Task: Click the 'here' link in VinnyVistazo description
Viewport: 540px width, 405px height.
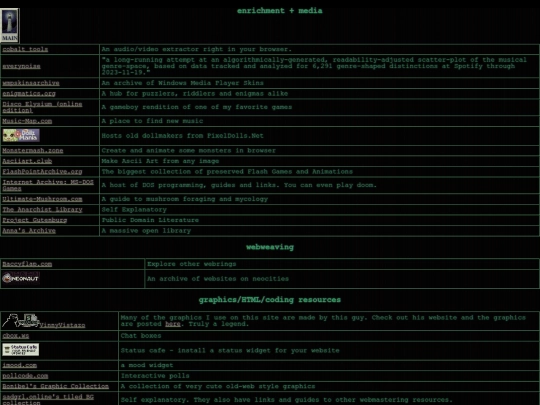Action: (x=173, y=324)
